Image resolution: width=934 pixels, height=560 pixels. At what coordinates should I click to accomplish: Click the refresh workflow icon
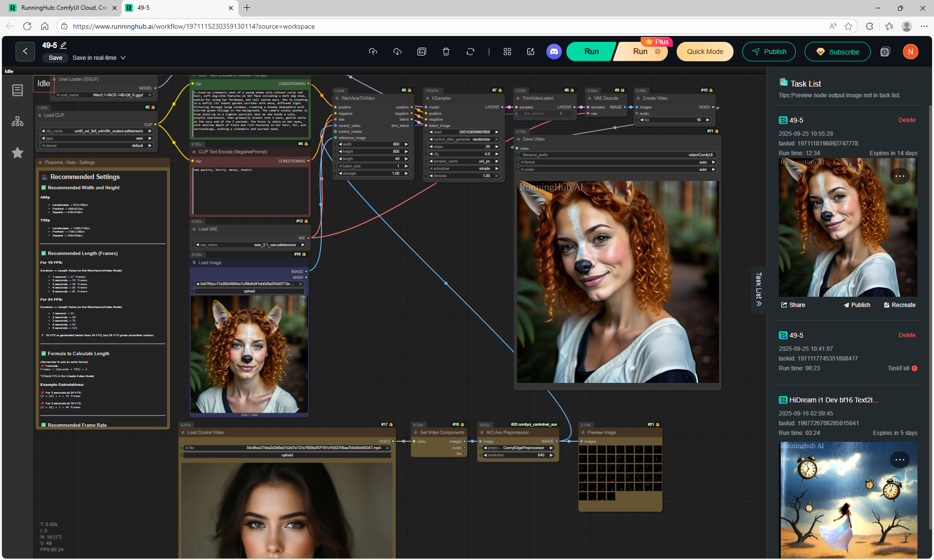coord(470,52)
